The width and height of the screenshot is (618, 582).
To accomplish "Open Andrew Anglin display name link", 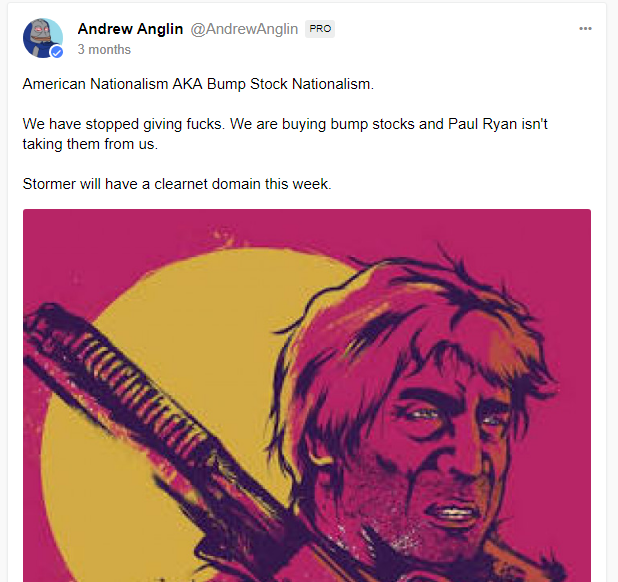I will [x=130, y=29].
